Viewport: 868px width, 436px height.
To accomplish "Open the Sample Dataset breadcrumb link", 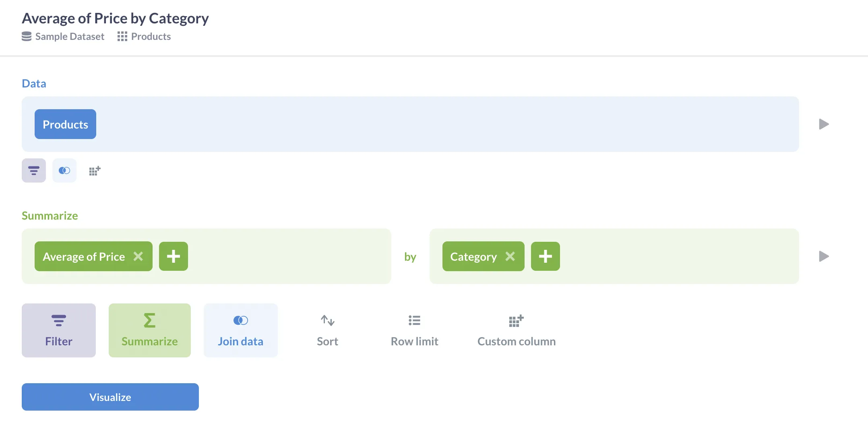I will point(69,36).
